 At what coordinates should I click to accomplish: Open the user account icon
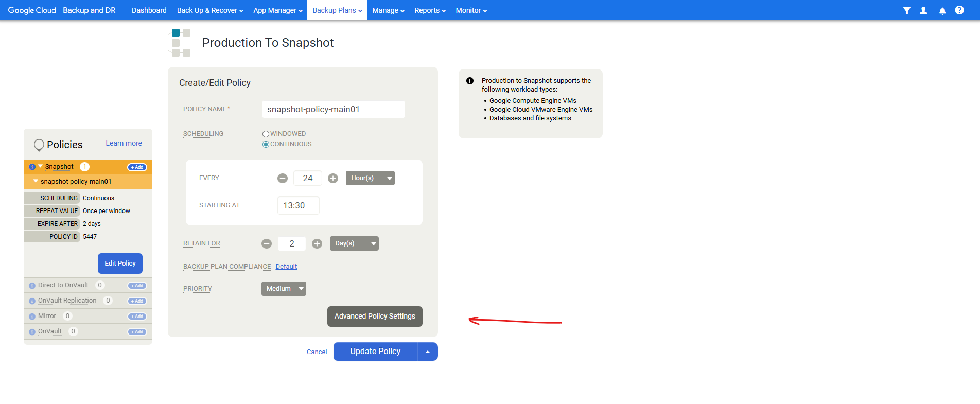pos(923,10)
